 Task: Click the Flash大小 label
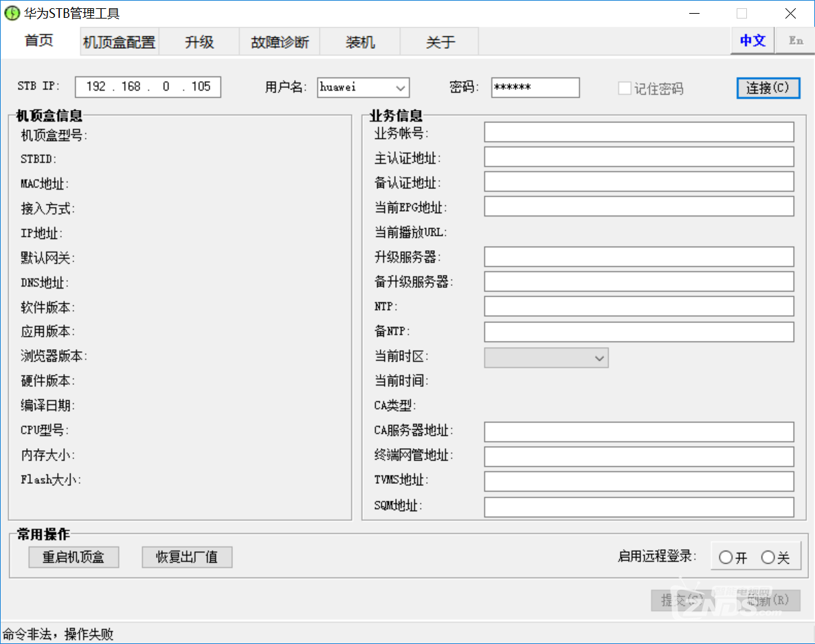[50, 479]
